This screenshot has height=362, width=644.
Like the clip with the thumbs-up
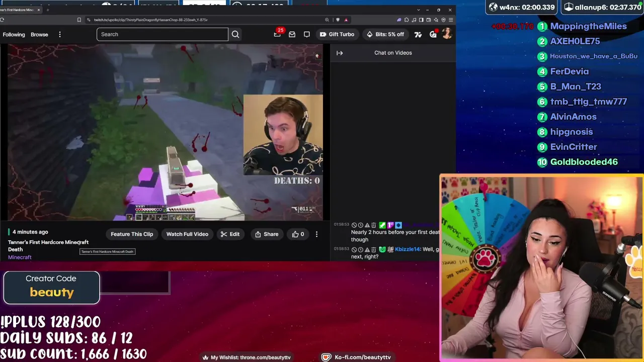point(298,234)
